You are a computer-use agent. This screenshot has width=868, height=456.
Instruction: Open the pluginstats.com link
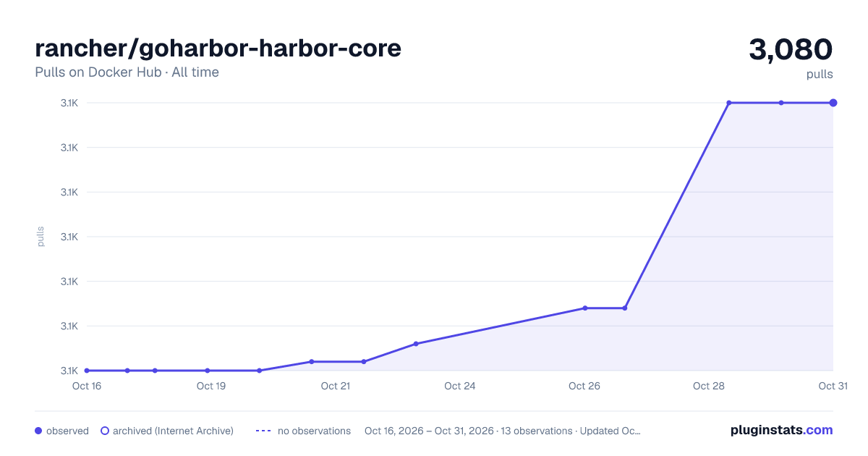(781, 430)
